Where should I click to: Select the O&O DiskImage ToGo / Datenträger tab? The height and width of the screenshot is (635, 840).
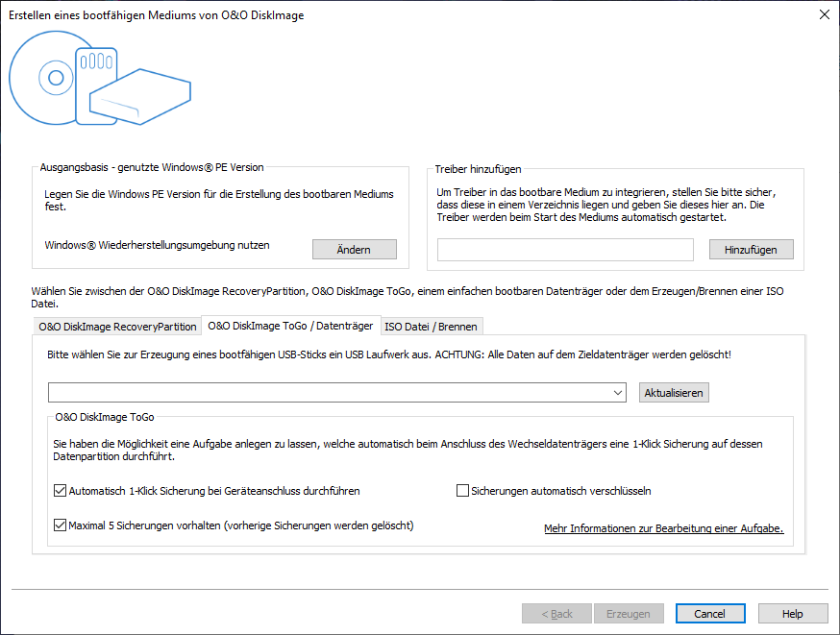tap(290, 326)
